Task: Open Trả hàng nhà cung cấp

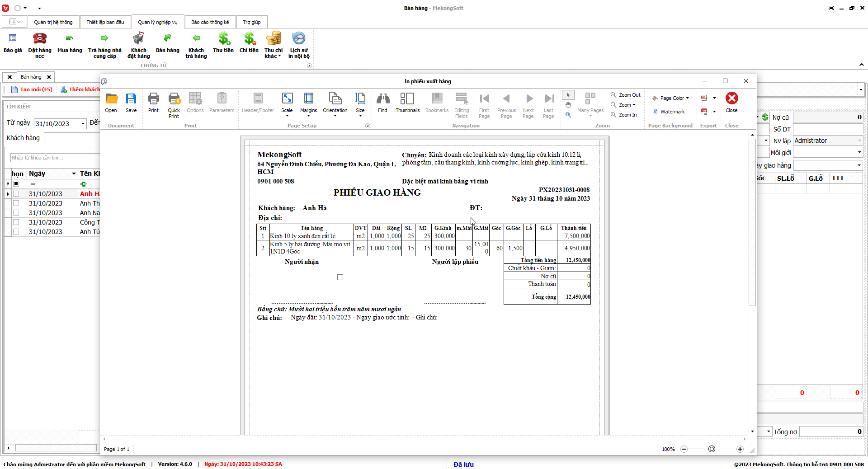Action: tap(105, 45)
